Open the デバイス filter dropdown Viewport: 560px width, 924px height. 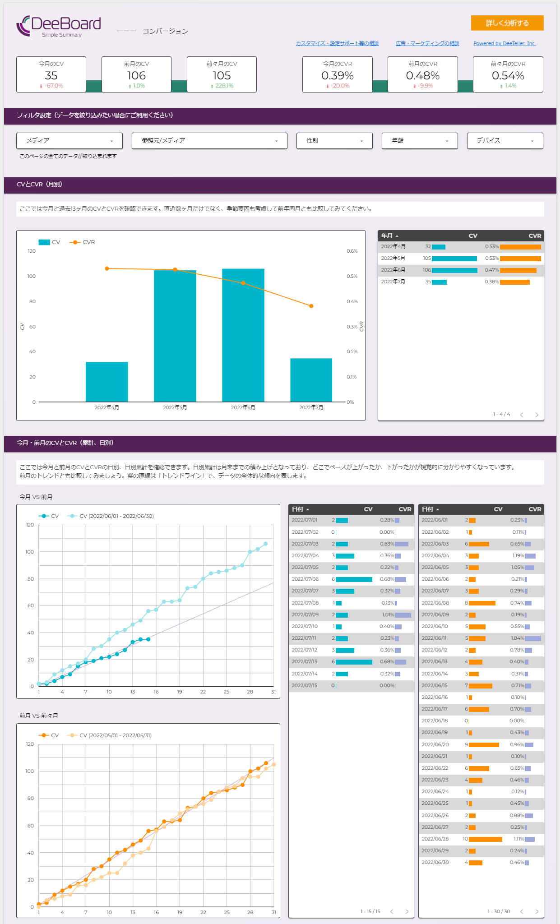click(504, 141)
